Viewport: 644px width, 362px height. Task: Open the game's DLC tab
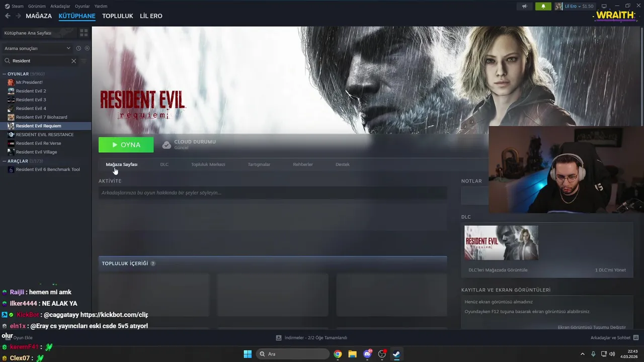tap(164, 164)
